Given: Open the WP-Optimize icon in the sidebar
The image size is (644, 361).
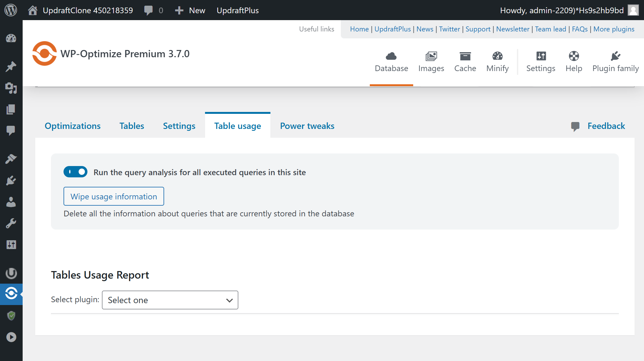Looking at the screenshot, I should (x=11, y=294).
